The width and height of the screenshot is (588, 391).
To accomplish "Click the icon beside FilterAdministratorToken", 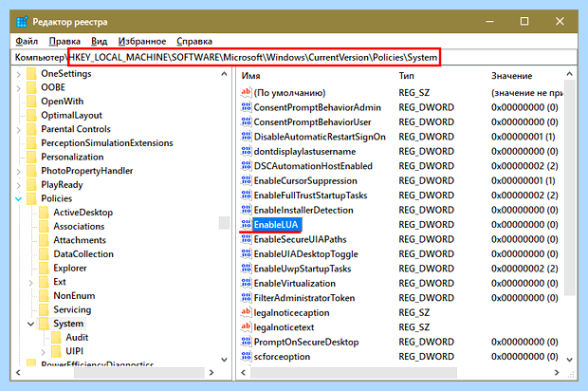I will [246, 298].
